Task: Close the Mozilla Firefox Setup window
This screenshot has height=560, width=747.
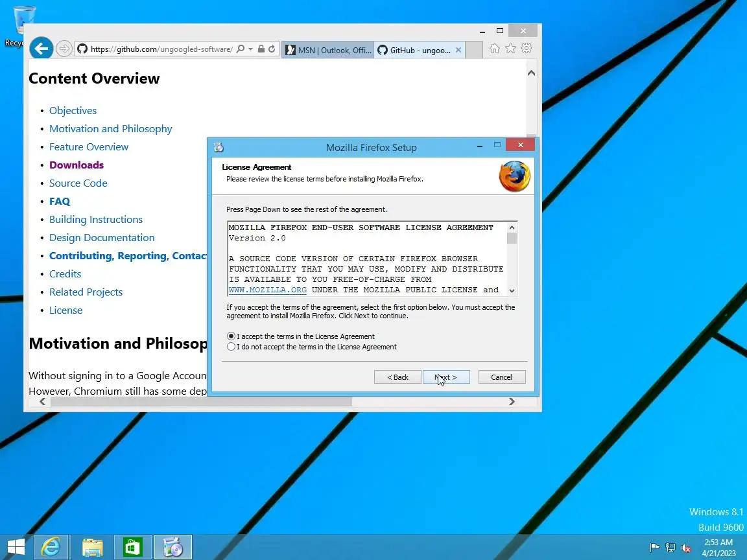Action: (520, 145)
